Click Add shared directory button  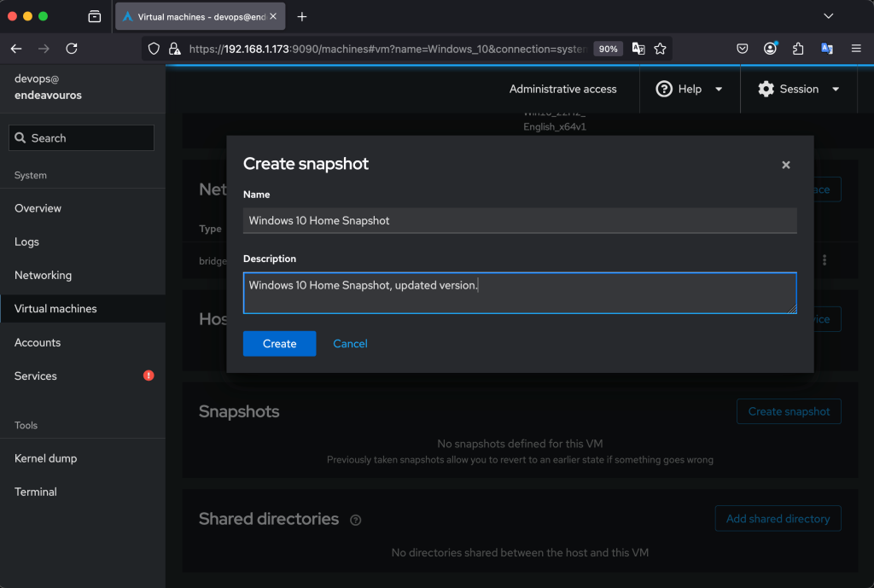[778, 519]
